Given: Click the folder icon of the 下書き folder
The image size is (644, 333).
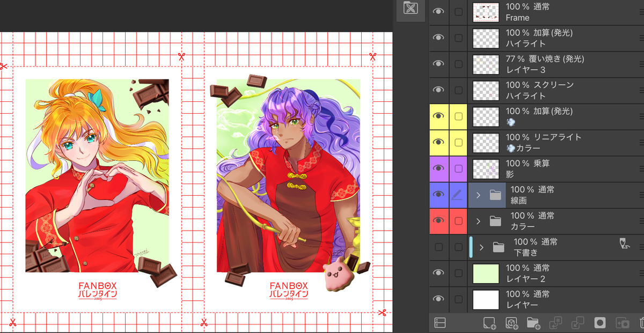Looking at the screenshot, I should tap(499, 247).
